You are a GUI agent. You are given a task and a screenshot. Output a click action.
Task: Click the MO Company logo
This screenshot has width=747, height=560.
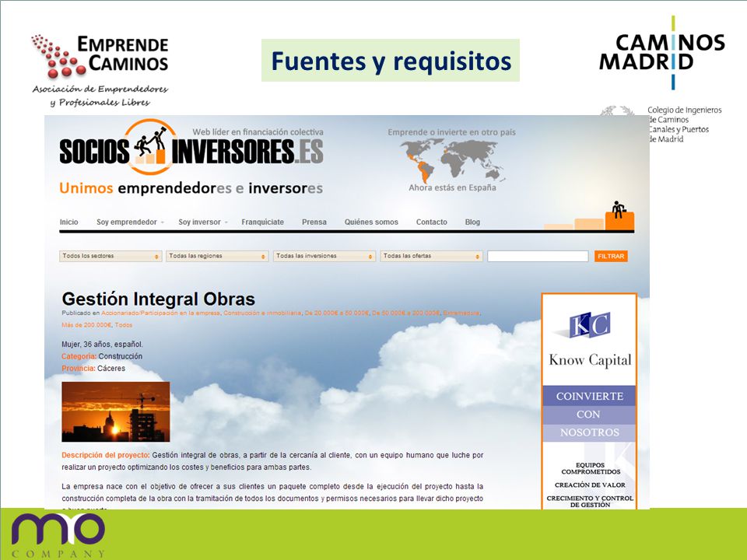coord(58,536)
